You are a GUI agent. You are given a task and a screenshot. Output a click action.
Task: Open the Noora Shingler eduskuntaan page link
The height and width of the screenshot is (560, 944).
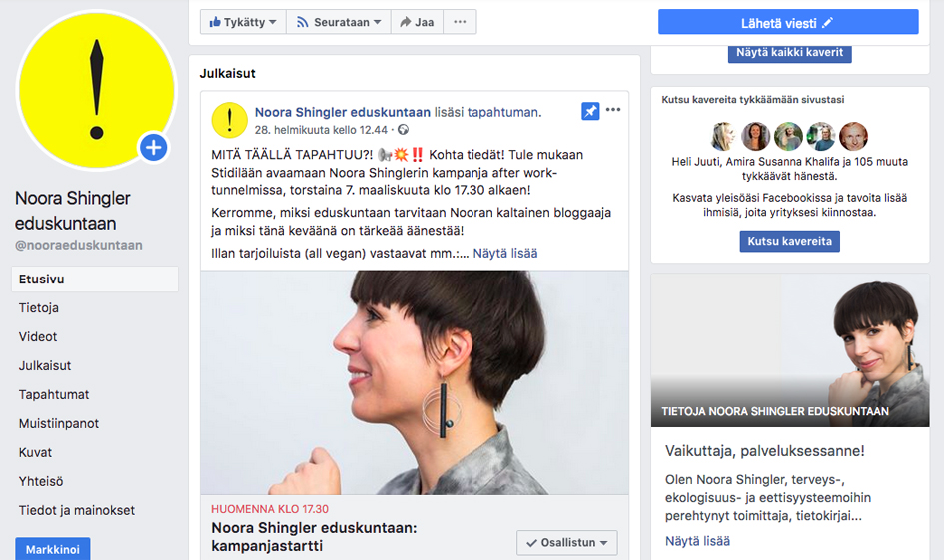343,112
